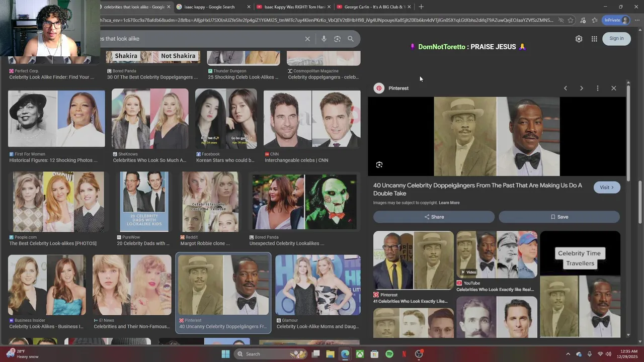Open Business Insider Celebrity Look-Alikes image
The height and width of the screenshot is (362, 644).
pos(47,285)
